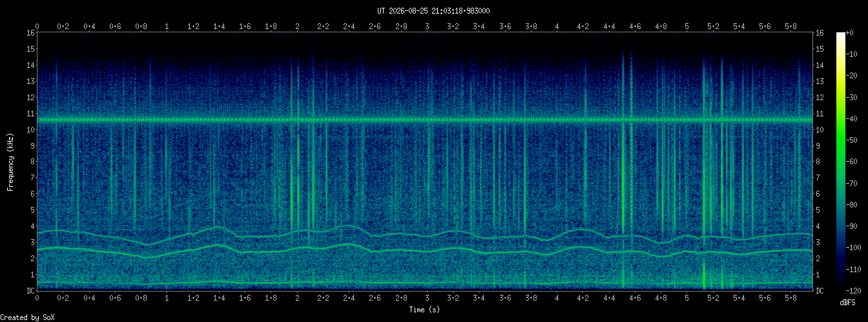The height and width of the screenshot is (322, 868).
Task: Click the constant bright tone line near 10.6 kHz
Action: [425, 120]
